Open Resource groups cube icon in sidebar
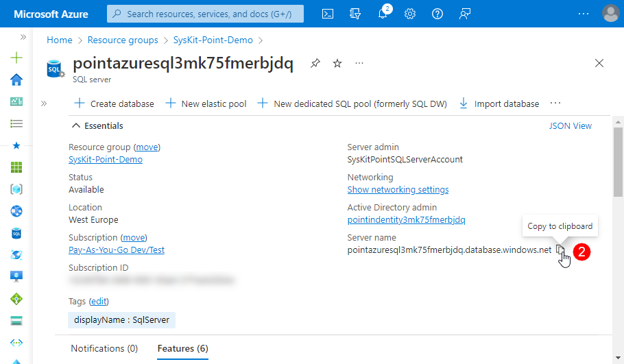This screenshot has height=364, width=624. pyautogui.click(x=16, y=189)
